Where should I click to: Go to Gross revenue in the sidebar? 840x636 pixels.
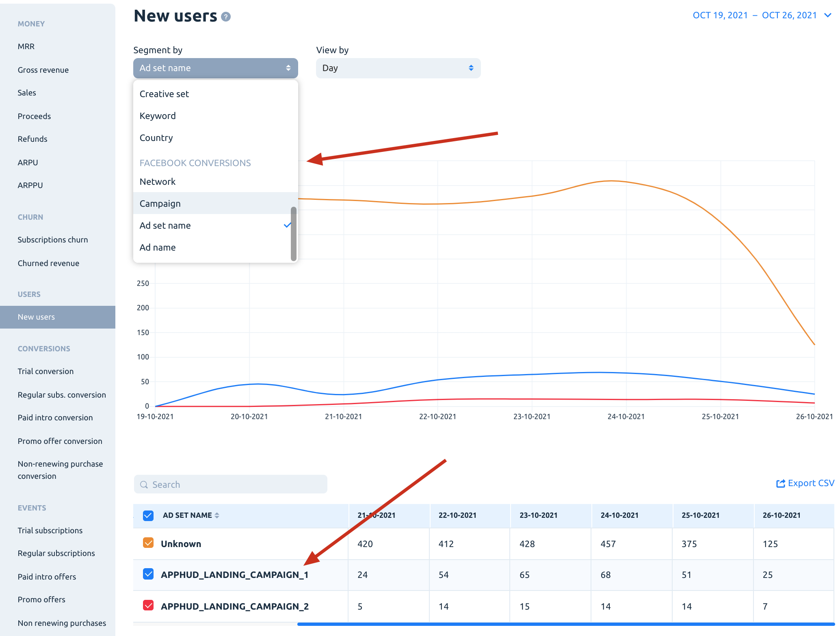pos(43,70)
